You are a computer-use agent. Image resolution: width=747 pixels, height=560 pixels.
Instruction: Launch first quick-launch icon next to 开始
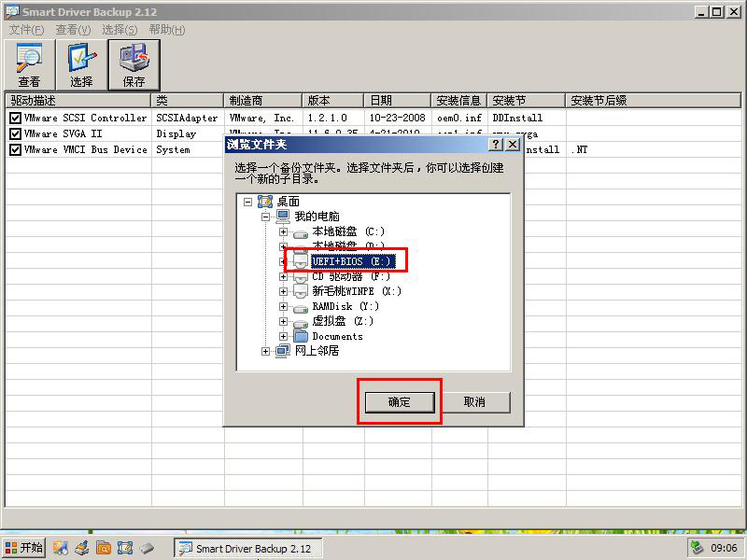[x=61, y=548]
